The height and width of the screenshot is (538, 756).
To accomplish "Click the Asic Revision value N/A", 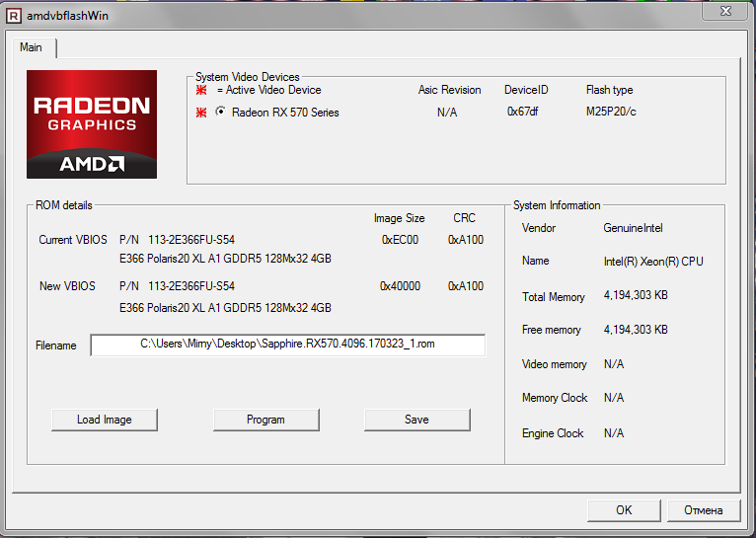I will click(x=447, y=113).
